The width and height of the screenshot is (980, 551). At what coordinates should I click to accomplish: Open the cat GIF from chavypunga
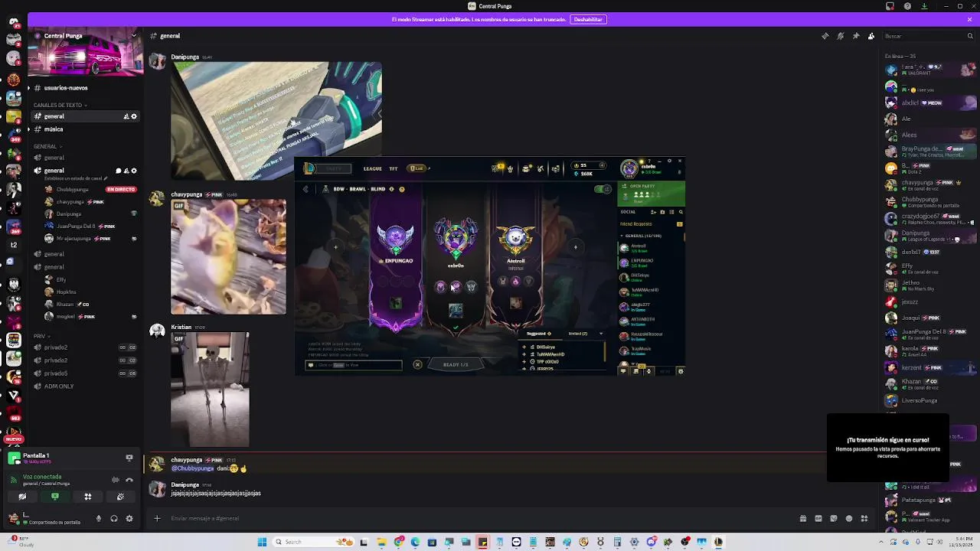click(228, 256)
